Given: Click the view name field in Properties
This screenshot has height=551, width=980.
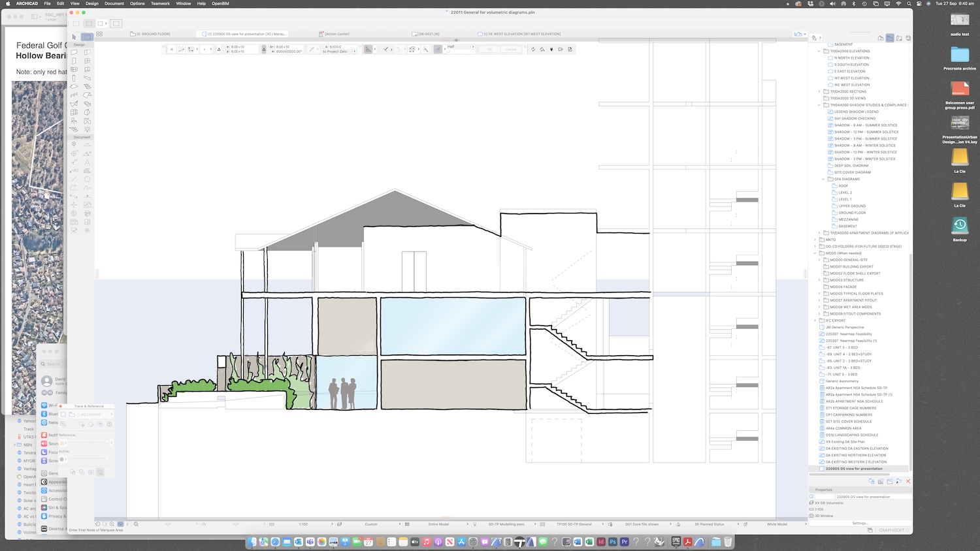Looking at the screenshot, I should [x=863, y=497].
